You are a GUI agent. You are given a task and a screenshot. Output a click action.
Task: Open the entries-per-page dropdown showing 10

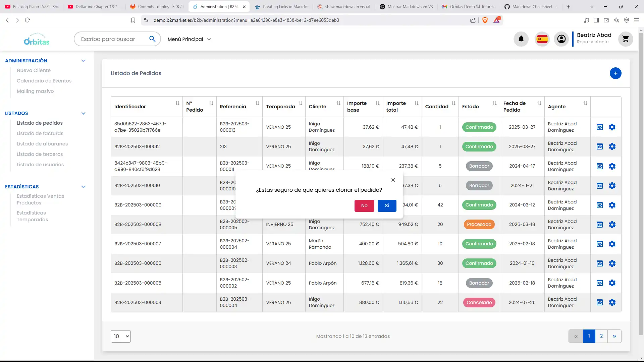pyautogui.click(x=120, y=336)
